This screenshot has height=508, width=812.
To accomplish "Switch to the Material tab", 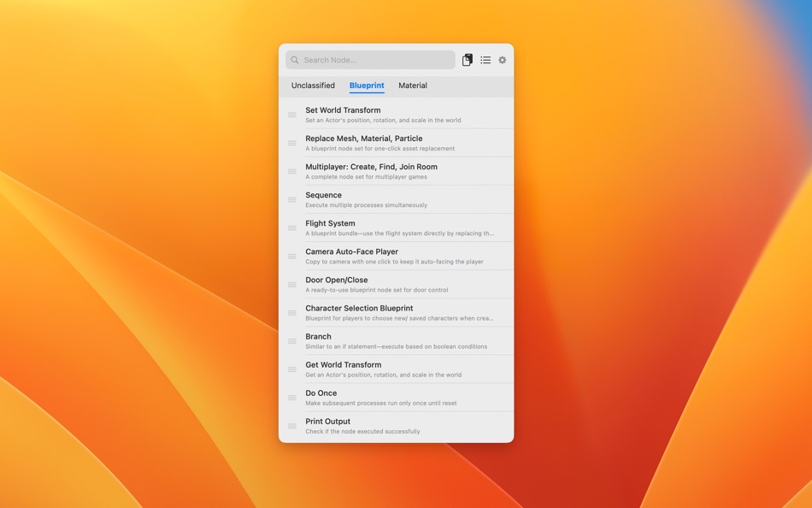I will point(413,86).
